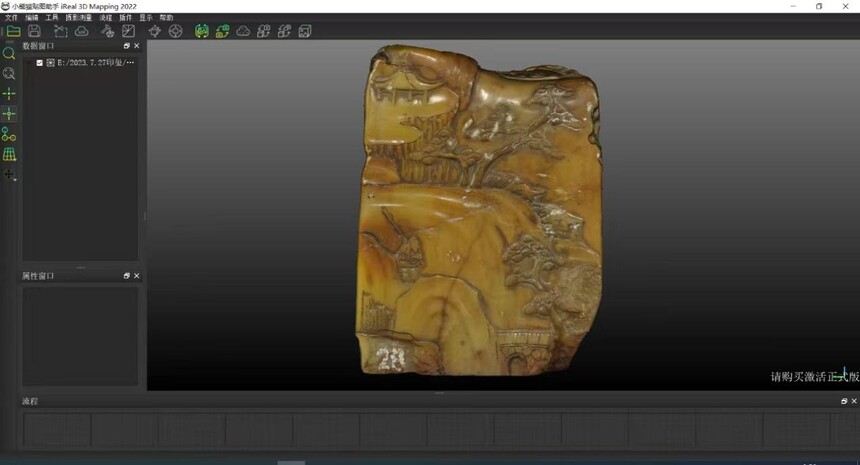This screenshot has width=860, height=465.
Task: Select the zoom-to-fit magnifier in sidebar
Action: click(9, 73)
